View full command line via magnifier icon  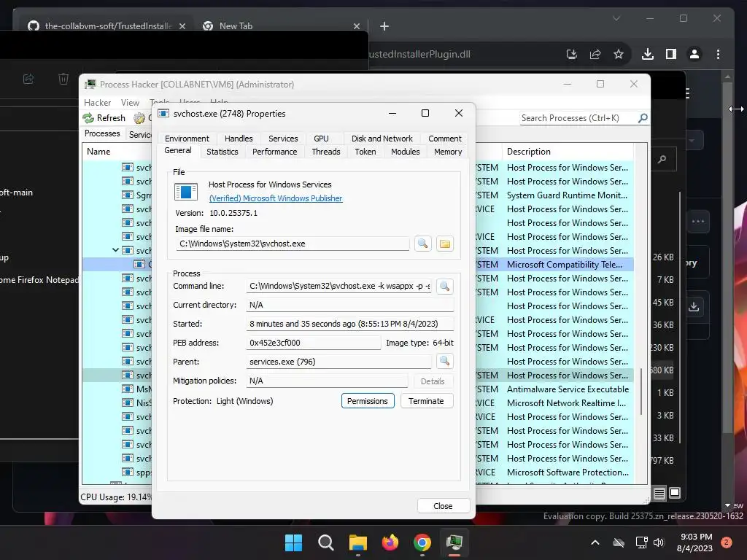[x=444, y=286]
